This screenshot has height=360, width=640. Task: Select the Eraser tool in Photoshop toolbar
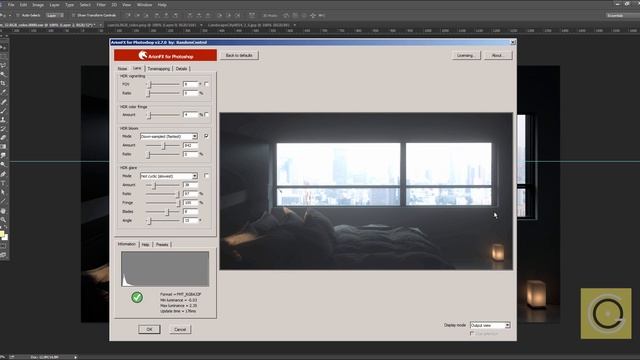[x=3, y=138]
